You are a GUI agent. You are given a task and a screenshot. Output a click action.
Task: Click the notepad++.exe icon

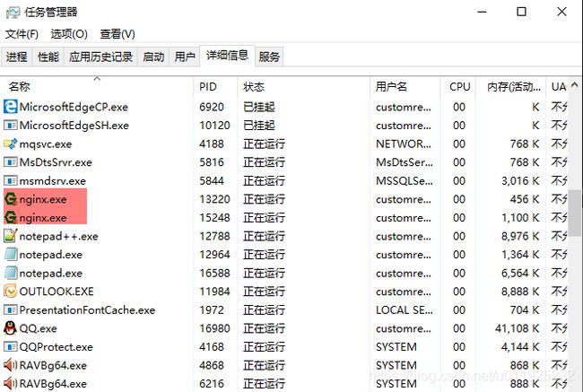coord(10,236)
